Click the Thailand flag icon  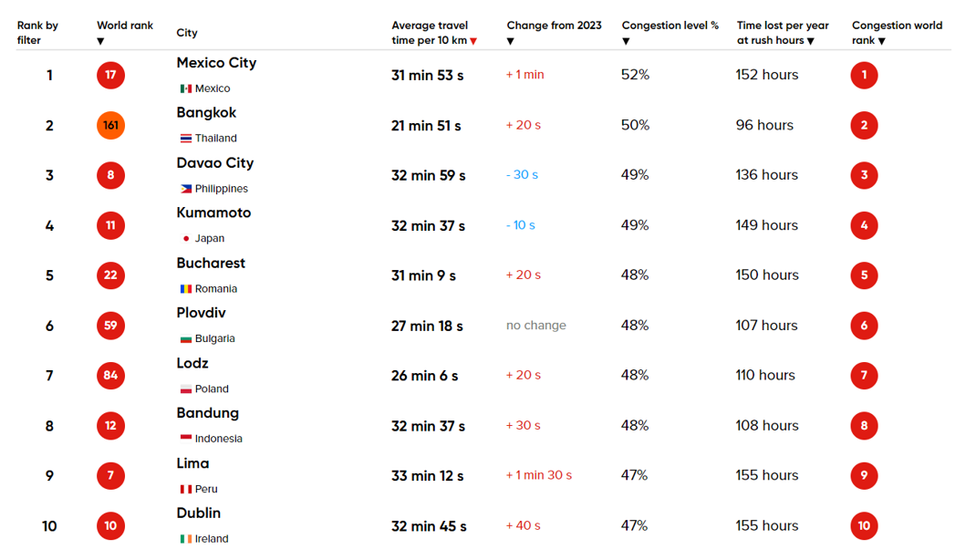[x=186, y=139]
